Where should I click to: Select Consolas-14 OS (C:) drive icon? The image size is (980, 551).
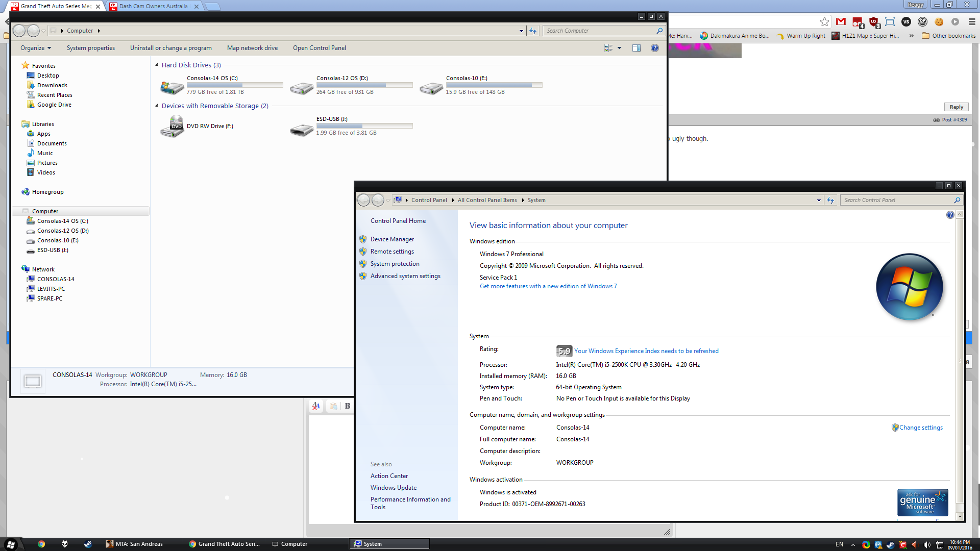point(172,88)
